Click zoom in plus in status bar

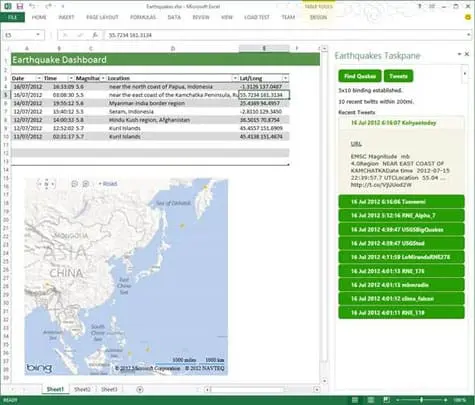[446, 400]
